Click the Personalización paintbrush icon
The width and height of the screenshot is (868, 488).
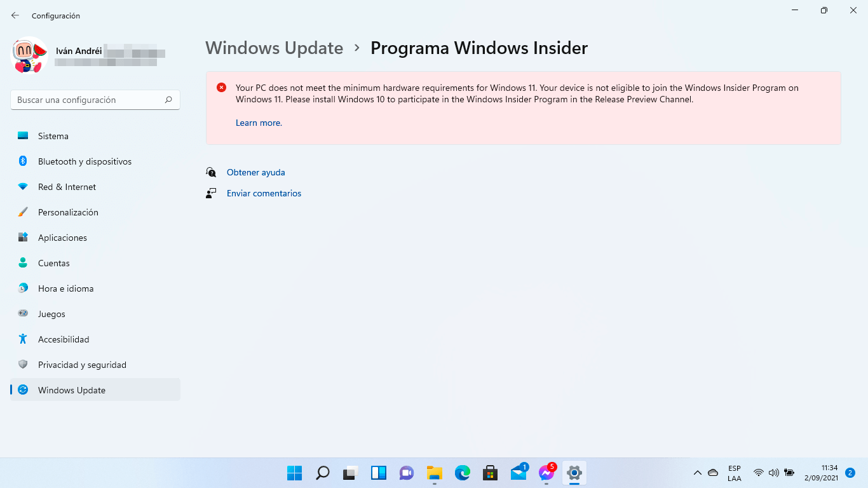[x=23, y=212]
